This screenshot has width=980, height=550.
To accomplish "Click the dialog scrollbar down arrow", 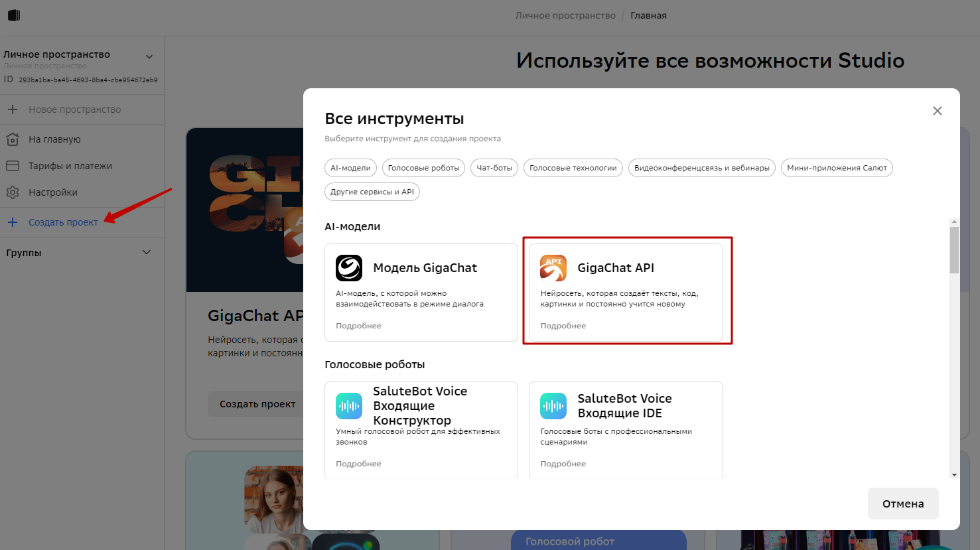I will click(954, 475).
